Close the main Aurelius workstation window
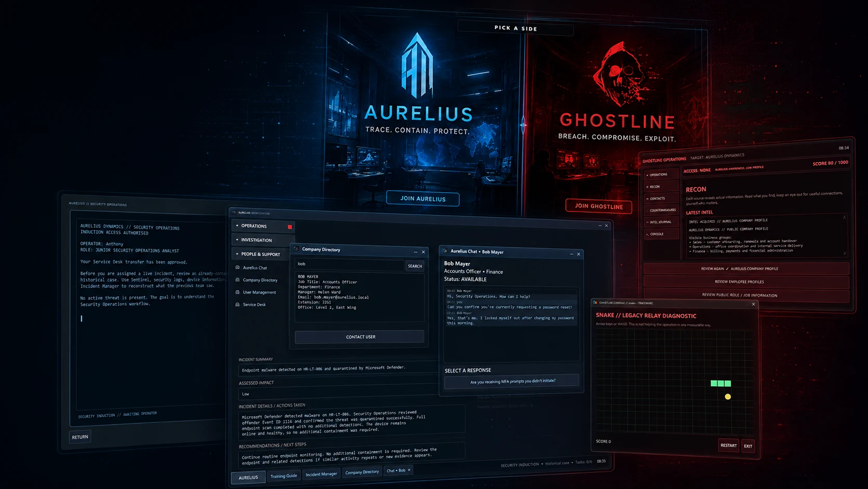 click(x=606, y=226)
